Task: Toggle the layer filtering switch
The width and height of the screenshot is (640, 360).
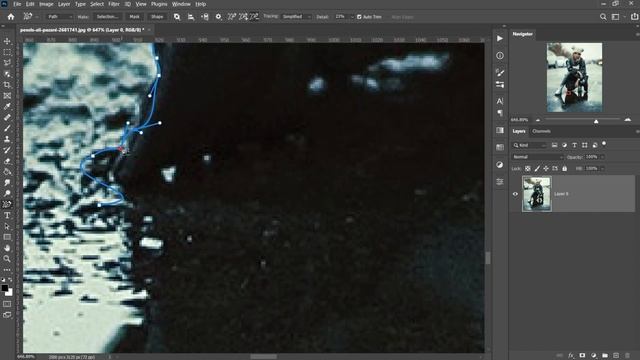Action: [604, 144]
